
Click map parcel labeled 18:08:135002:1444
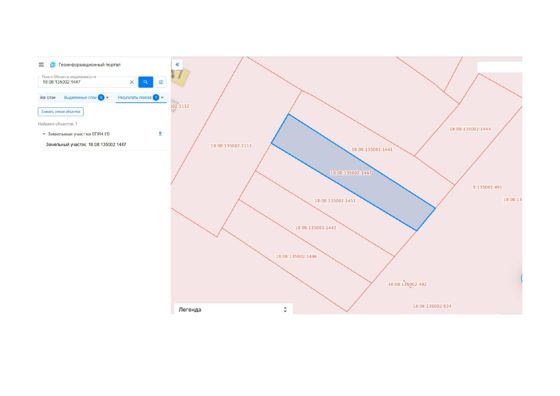(x=470, y=129)
